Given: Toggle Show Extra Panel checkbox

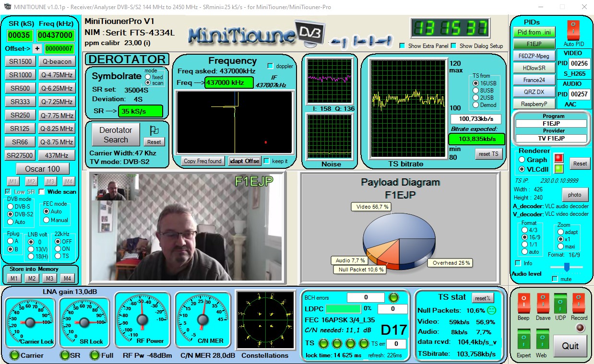Looking at the screenshot, I should [x=403, y=46].
